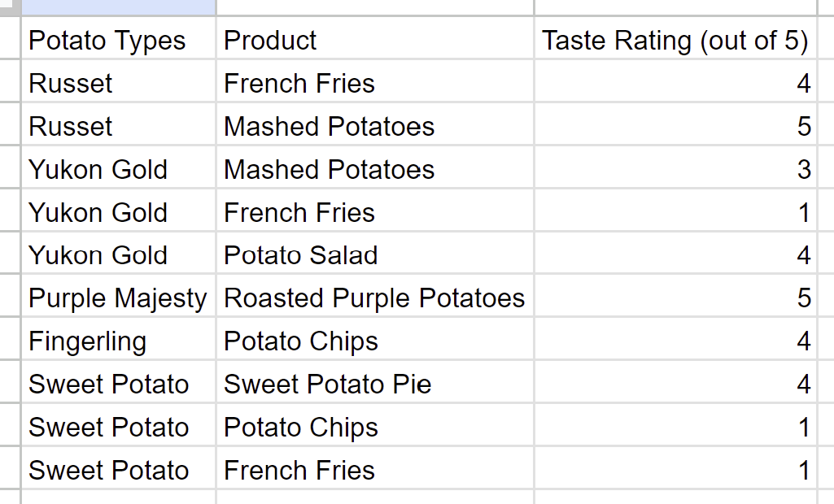Viewport: 834px width, 504px height.
Task: Click the Fingerling potato type cell
Action: click(x=118, y=339)
